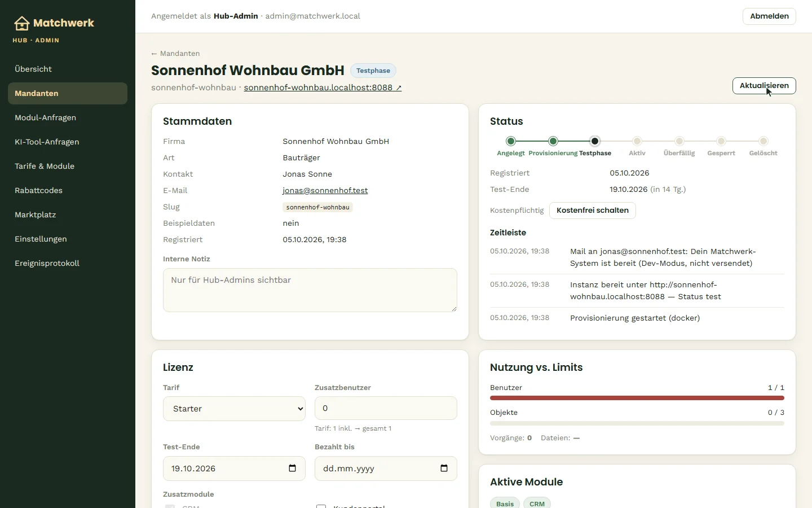Click the Überfällig status step dot
The image size is (812, 508).
pyautogui.click(x=679, y=141)
